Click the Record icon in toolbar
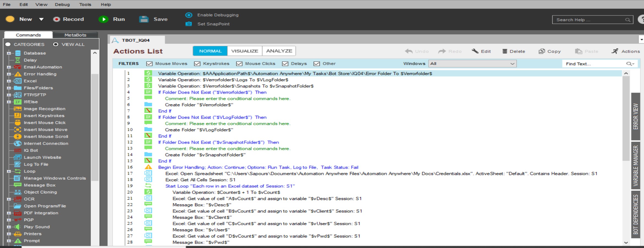The width and height of the screenshot is (644, 248). (56, 19)
